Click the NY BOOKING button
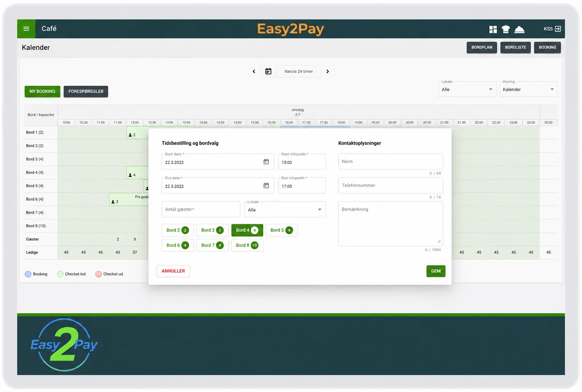The image size is (582, 392). [42, 91]
